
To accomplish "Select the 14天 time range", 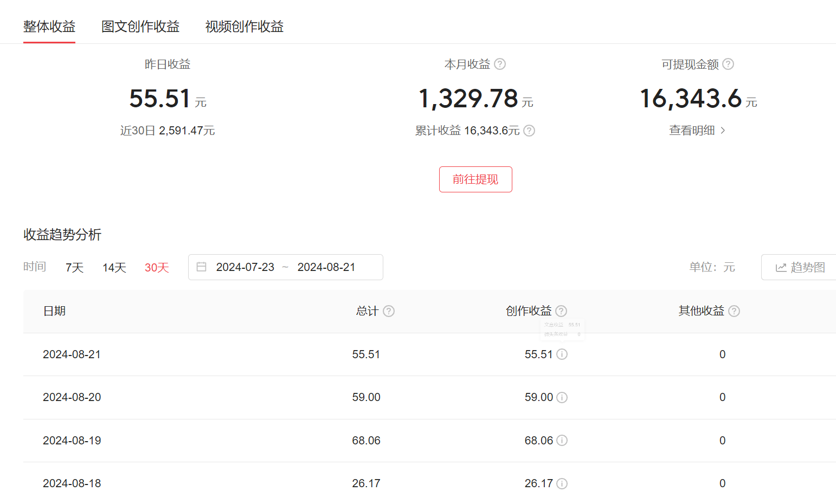I will pyautogui.click(x=114, y=268).
